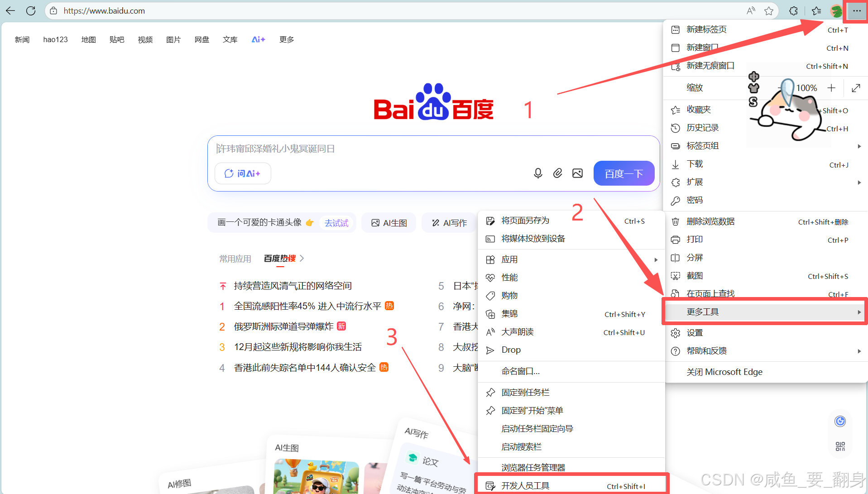Click the 去试试 link

click(336, 223)
